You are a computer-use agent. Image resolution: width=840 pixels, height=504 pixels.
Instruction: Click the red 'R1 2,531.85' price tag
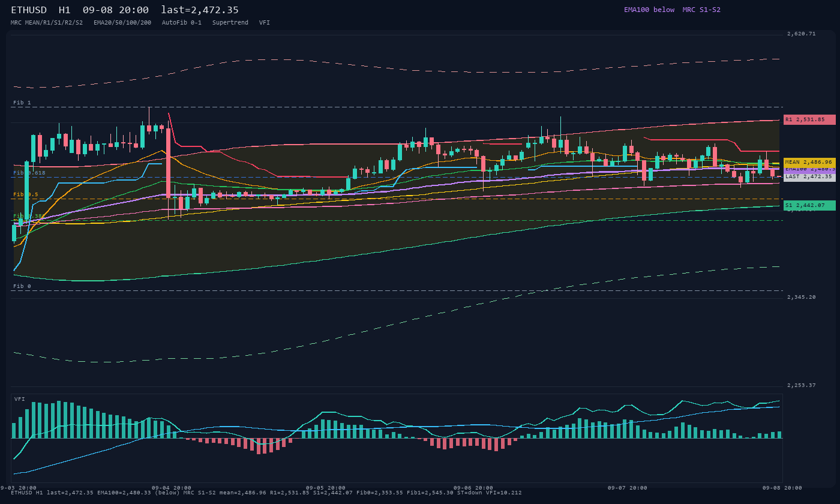pos(809,119)
